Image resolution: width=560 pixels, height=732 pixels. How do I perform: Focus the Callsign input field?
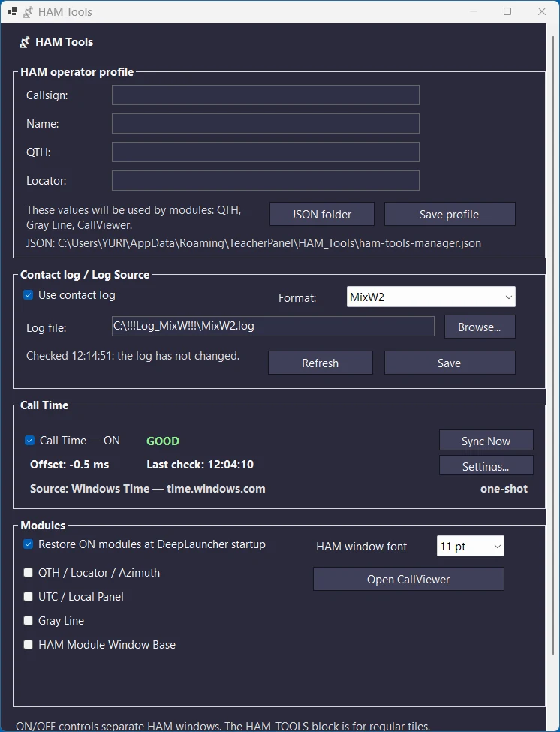(x=266, y=95)
